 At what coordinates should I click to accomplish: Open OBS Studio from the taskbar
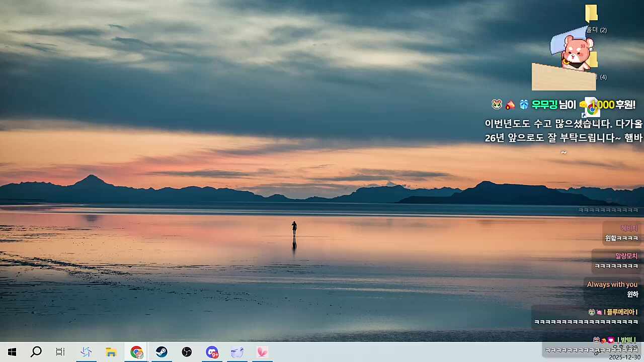pyautogui.click(x=186, y=352)
